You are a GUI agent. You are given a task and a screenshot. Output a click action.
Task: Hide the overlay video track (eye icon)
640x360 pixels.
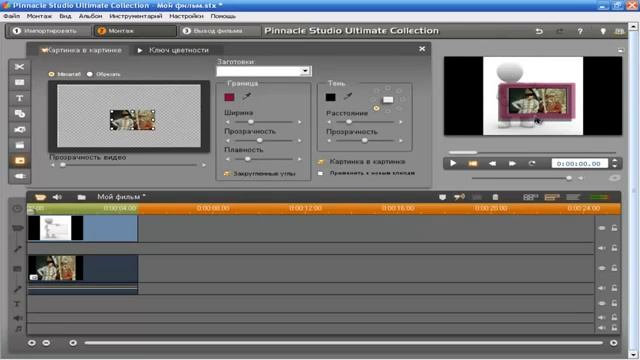pos(602,268)
